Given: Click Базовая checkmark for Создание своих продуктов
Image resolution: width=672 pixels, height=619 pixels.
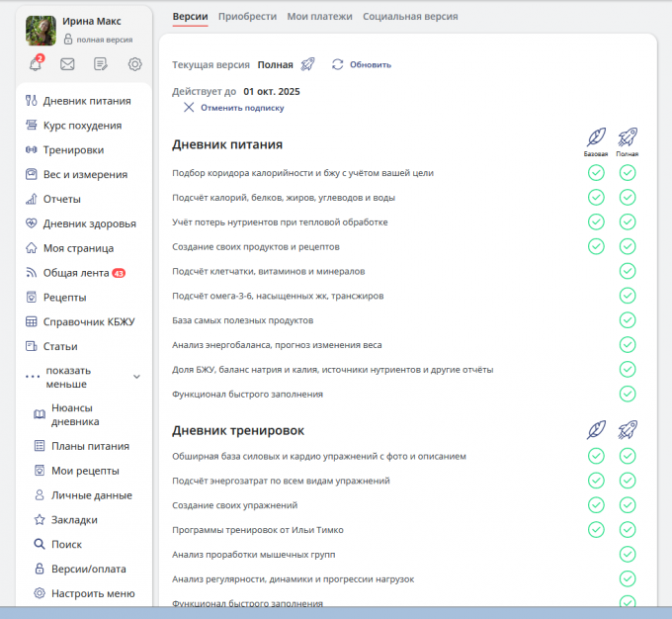Looking at the screenshot, I should pyautogui.click(x=596, y=246).
